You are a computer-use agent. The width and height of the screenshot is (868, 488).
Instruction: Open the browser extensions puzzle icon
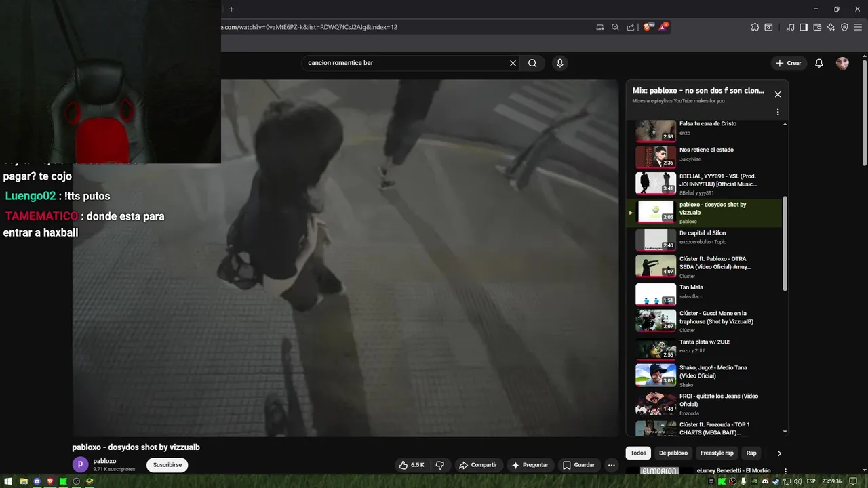pos(755,27)
